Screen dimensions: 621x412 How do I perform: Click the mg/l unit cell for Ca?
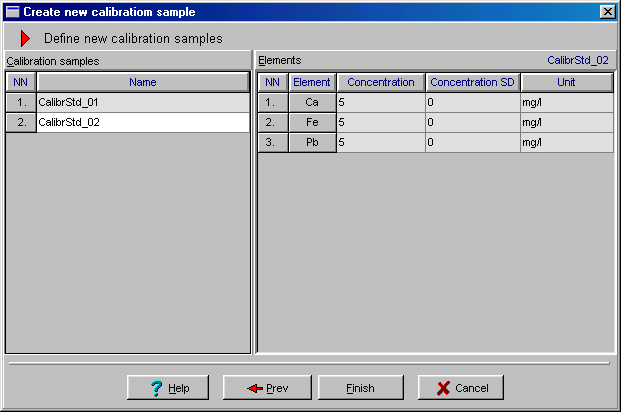coord(567,103)
